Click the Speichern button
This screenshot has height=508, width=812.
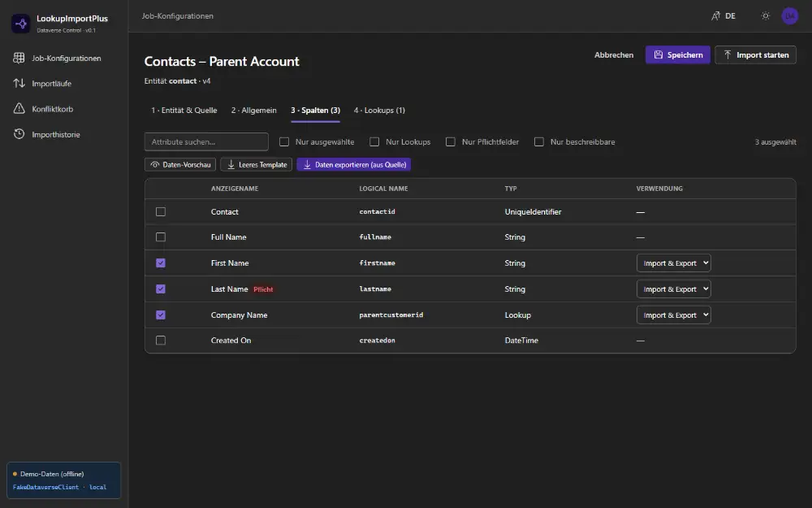click(677, 54)
